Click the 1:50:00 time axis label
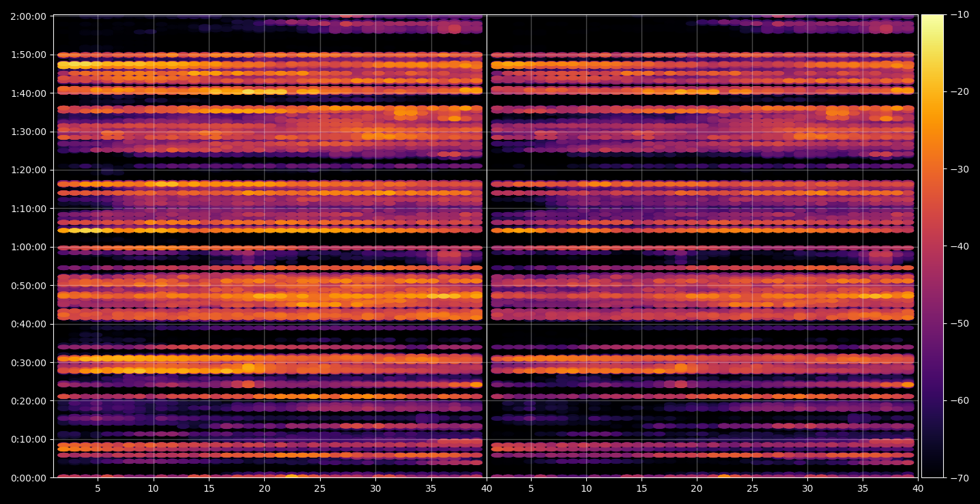Screen dimensions: 980x504 pos(29,55)
